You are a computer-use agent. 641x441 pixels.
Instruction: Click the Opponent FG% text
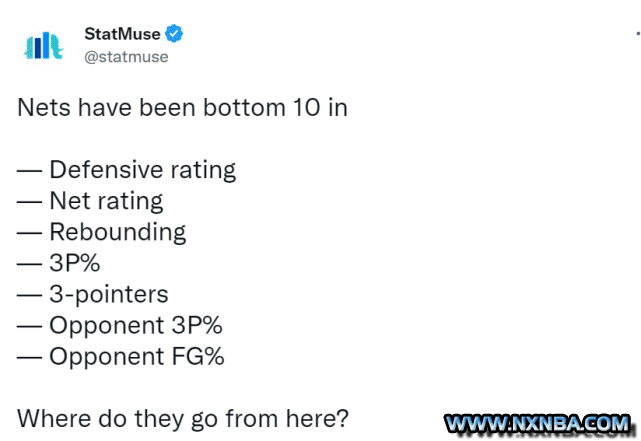[x=137, y=356]
